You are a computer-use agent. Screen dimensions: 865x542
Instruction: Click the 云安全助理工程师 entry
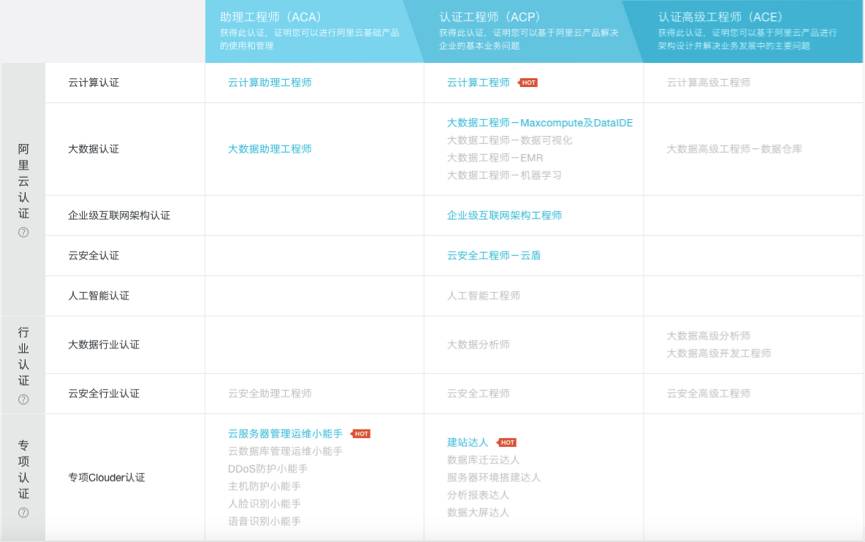tap(270, 394)
